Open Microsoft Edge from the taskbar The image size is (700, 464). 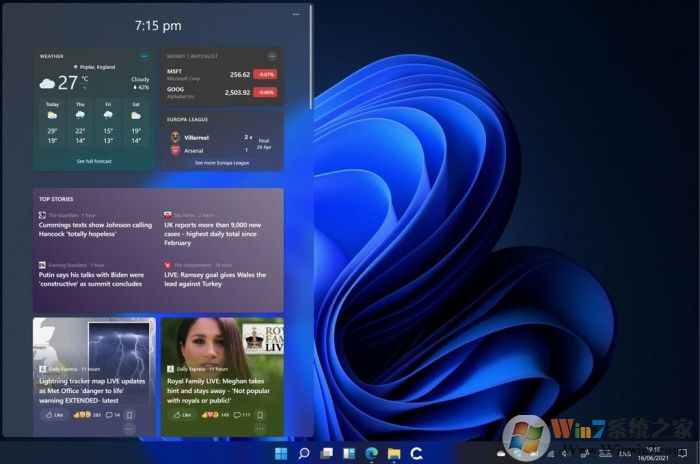point(372,454)
